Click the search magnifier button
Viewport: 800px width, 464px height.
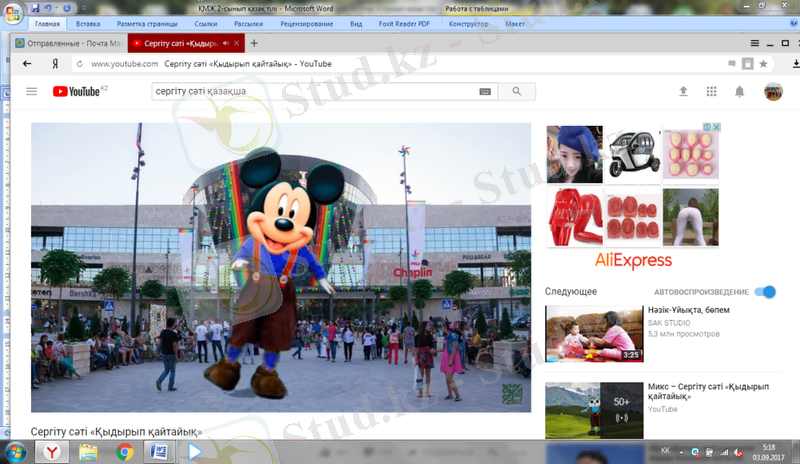[517, 91]
